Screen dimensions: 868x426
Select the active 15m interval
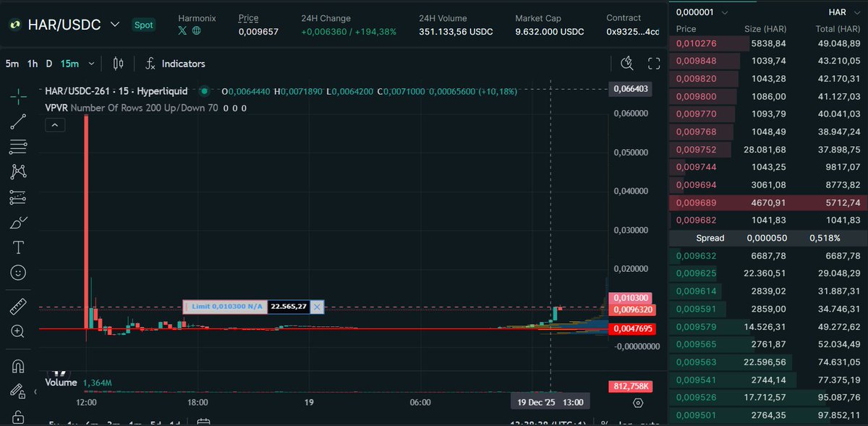(x=69, y=64)
